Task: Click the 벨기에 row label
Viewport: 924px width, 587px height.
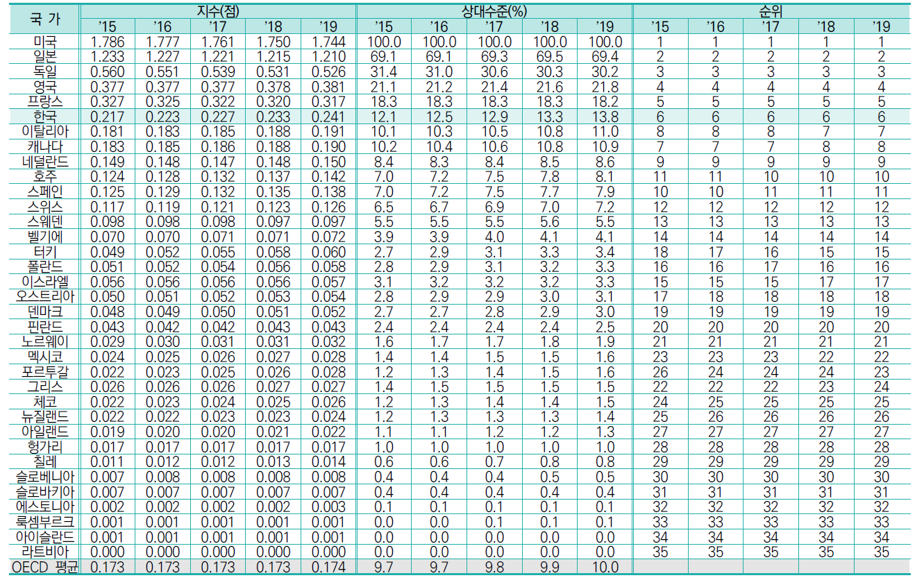Action: point(44,237)
